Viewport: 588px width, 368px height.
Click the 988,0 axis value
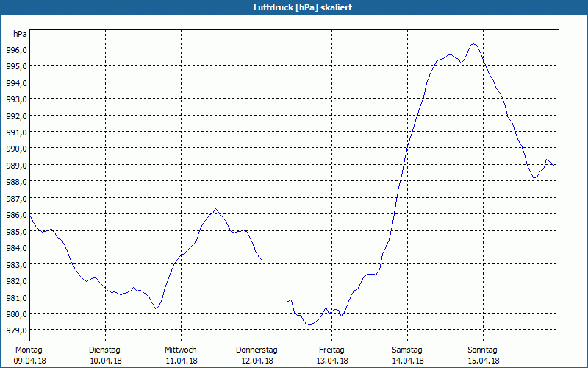16,182
